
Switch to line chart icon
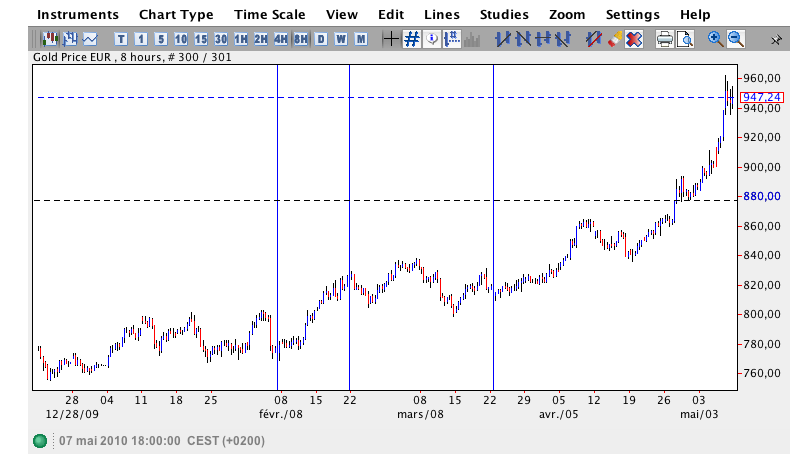click(90, 39)
